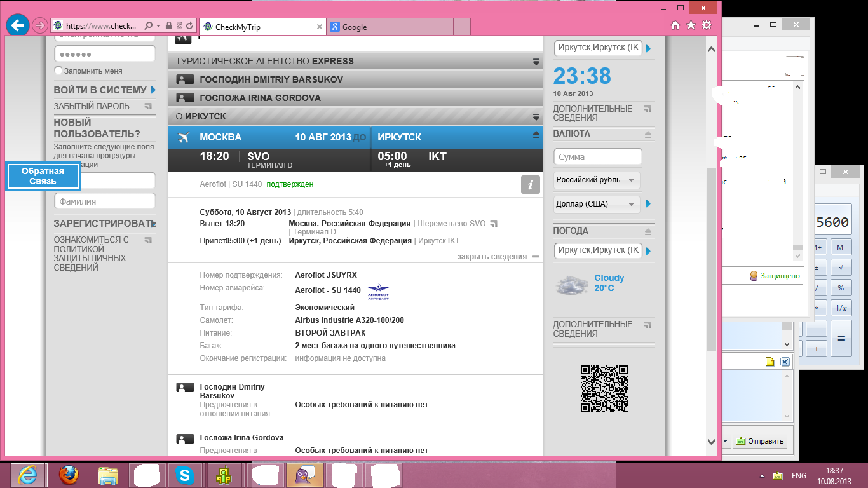Screen dimensions: 868x488
Task: Open Firefox from the taskbar
Action: [x=68, y=475]
